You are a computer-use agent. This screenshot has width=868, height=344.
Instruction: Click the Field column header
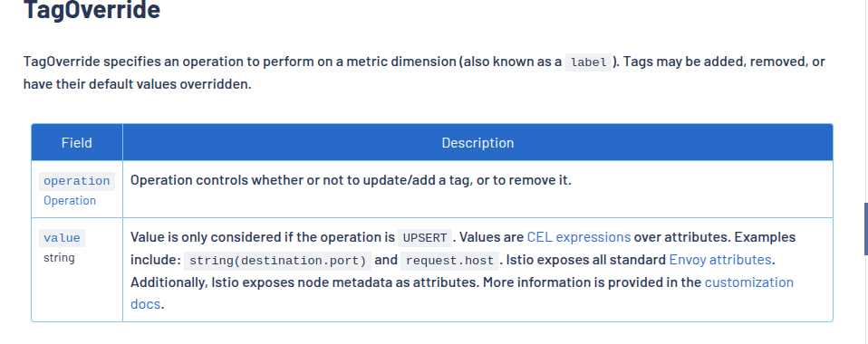(77, 143)
